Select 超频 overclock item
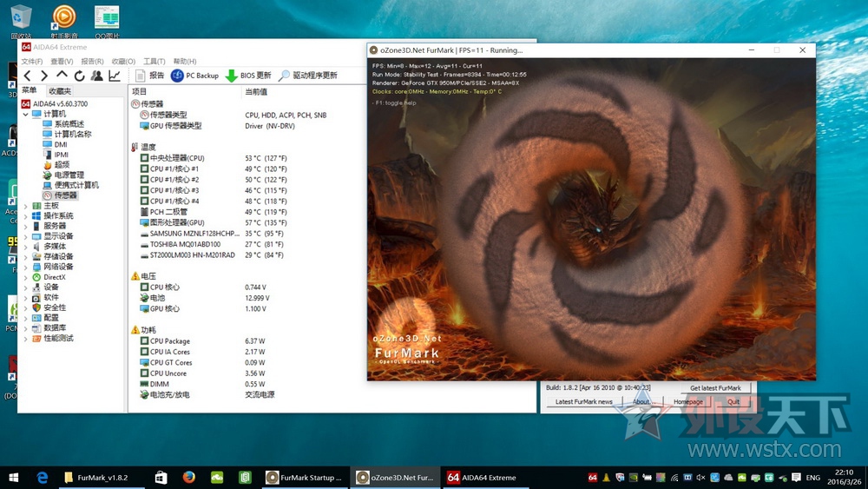The image size is (868, 489). pos(56,164)
